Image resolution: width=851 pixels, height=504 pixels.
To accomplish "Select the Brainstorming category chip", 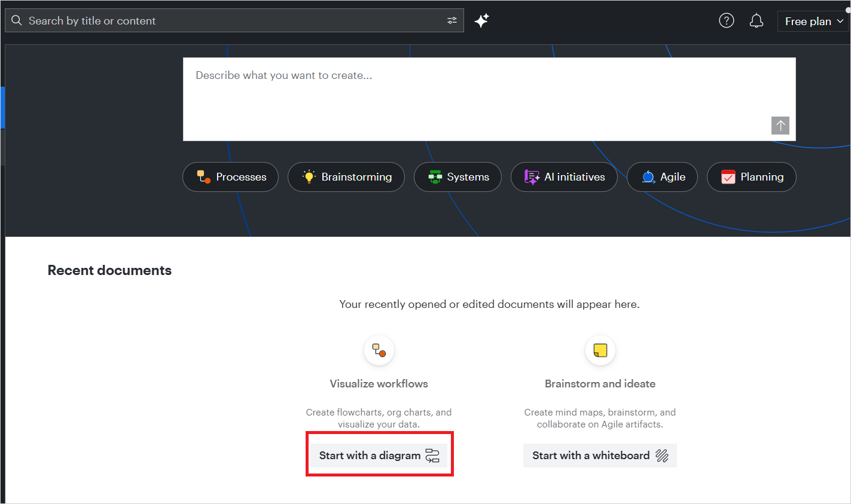I will [346, 177].
